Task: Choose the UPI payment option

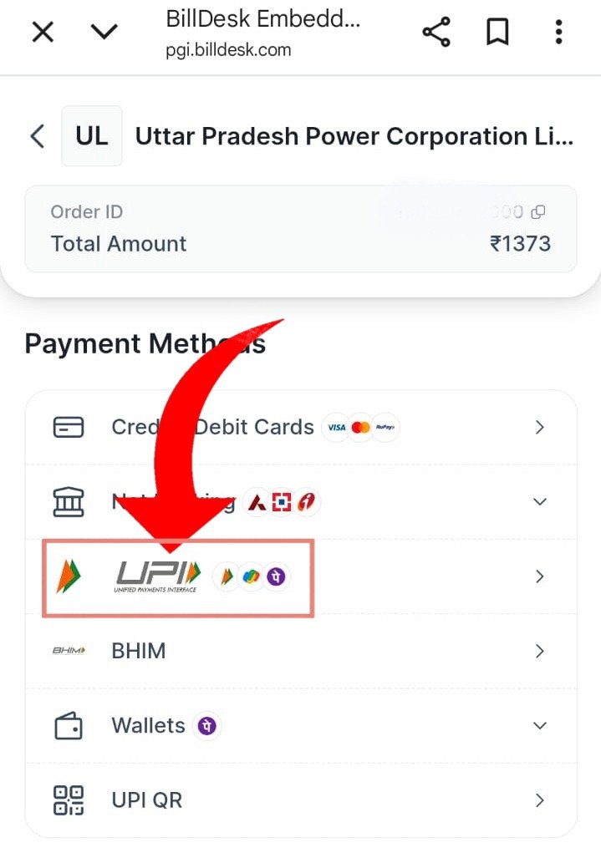Action: (x=178, y=577)
